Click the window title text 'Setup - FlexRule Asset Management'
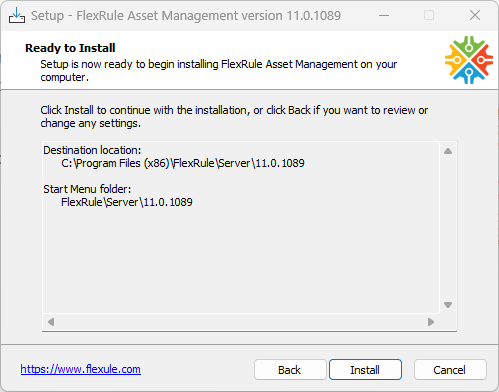Viewport: 499px width, 392px height. pos(157,16)
